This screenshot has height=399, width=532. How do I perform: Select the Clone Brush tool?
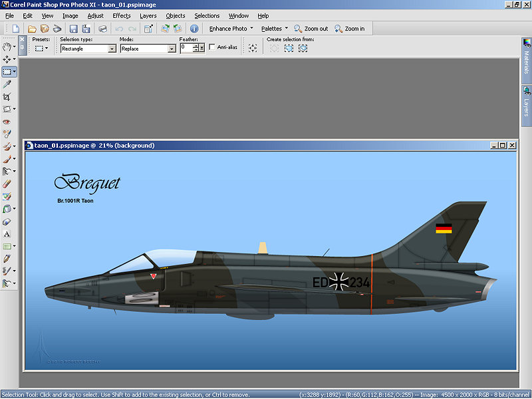pos(7,146)
